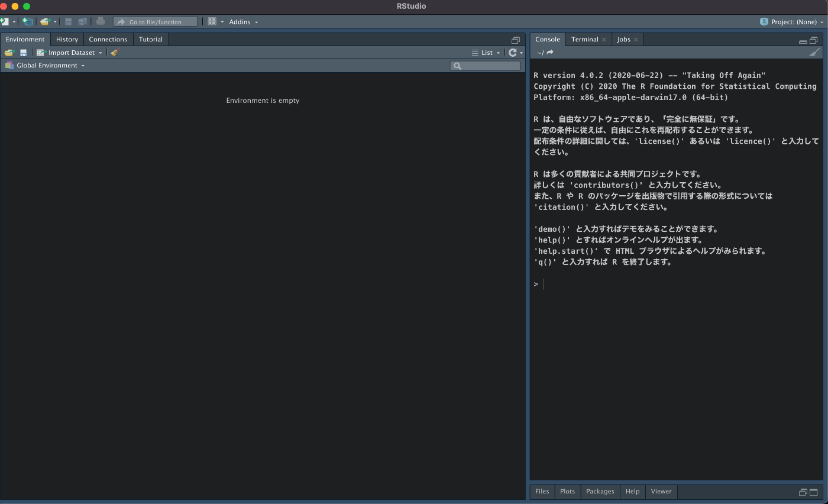Click the Save workspace floppy icon

click(x=23, y=53)
